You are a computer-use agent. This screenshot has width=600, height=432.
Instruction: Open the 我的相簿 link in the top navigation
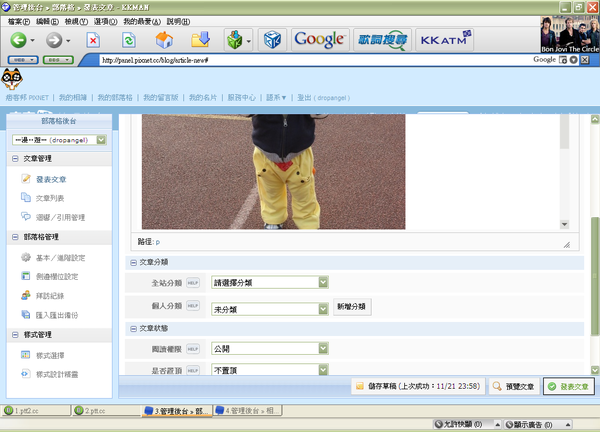click(73, 98)
